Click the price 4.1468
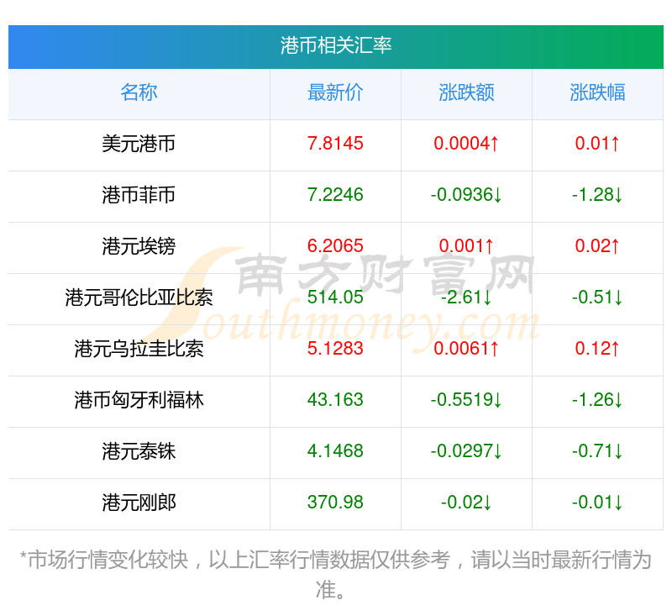672x616 pixels. coord(335,451)
